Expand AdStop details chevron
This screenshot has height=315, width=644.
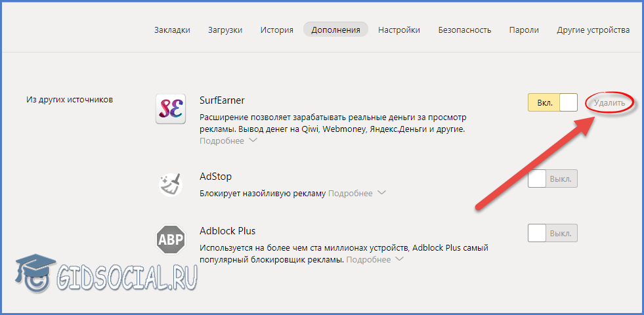point(382,193)
